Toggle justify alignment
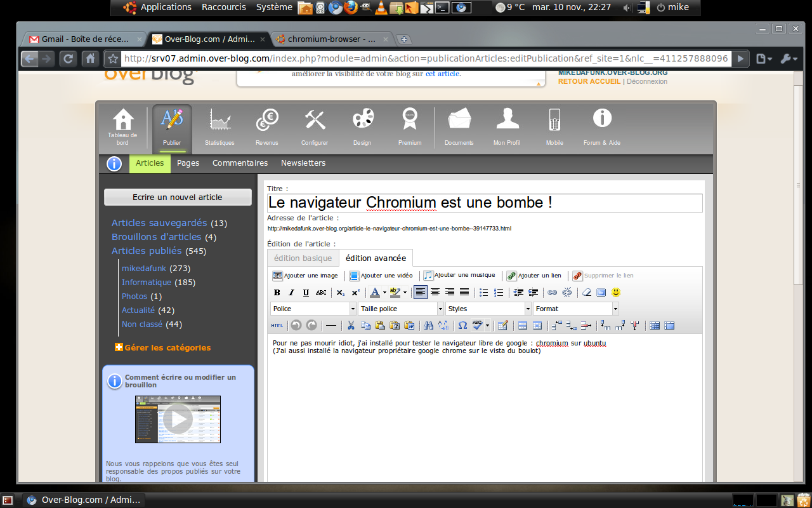 tap(464, 293)
